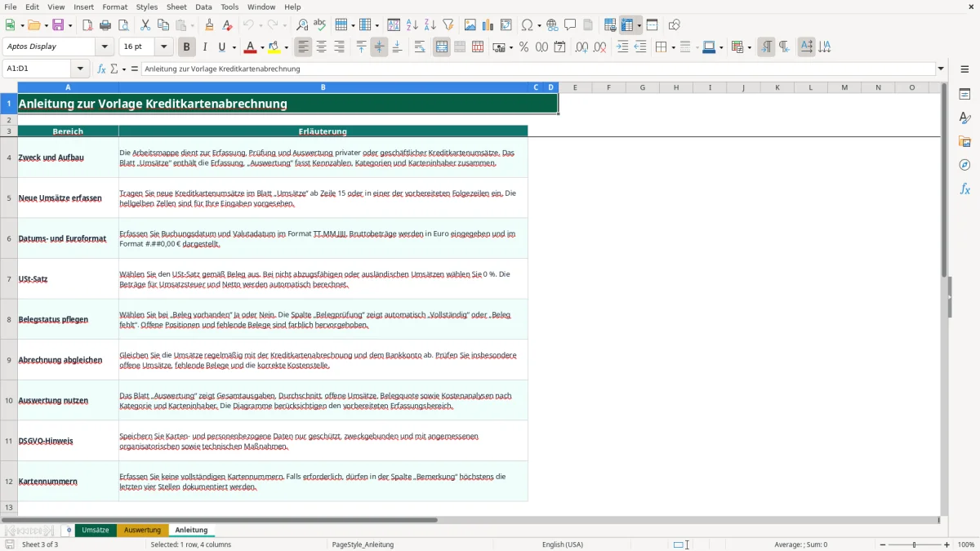Open the Select Function dropdown in formula bar
This screenshot has width=980, height=551.
click(124, 69)
